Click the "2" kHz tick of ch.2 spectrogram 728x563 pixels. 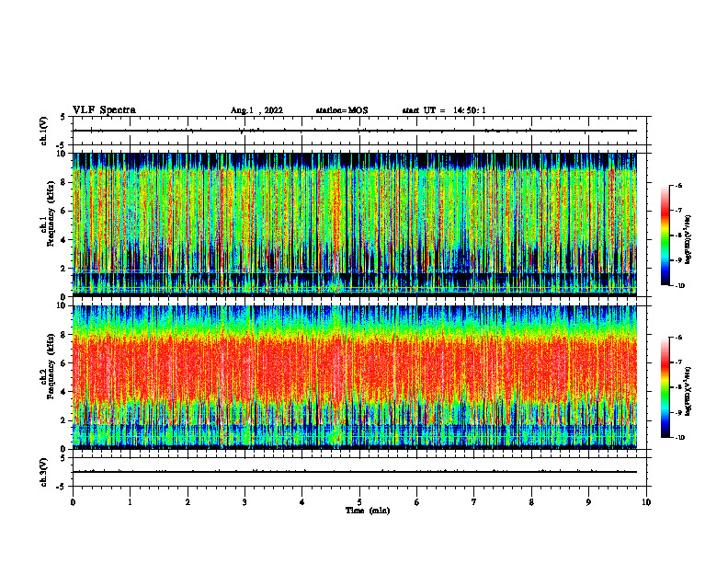64,420
